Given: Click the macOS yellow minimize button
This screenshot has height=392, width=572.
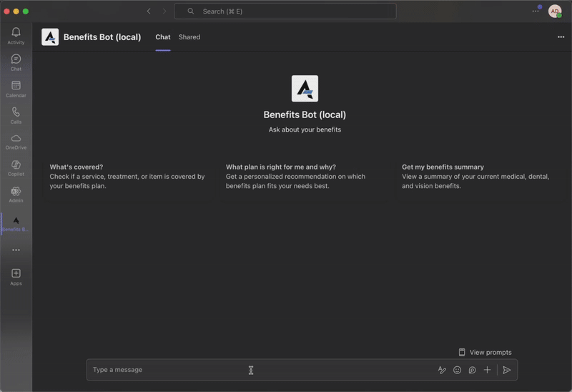Looking at the screenshot, I should click(16, 11).
